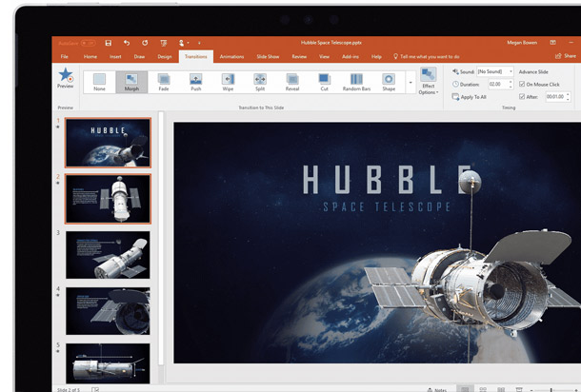Open Customize Quick Access Toolbar arrow
Screen dimensions: 581x392
pyautogui.click(x=199, y=43)
